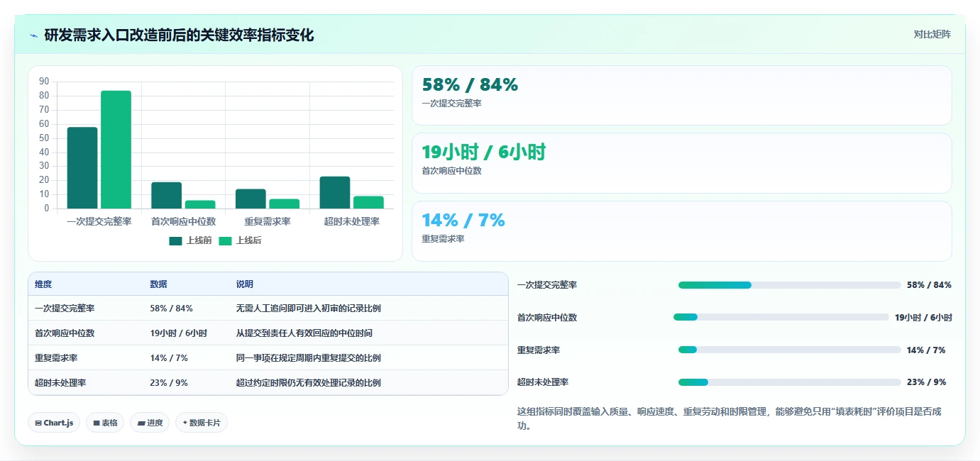
Task: Click the 一次提交完整率 progress bar
Action: 790,285
